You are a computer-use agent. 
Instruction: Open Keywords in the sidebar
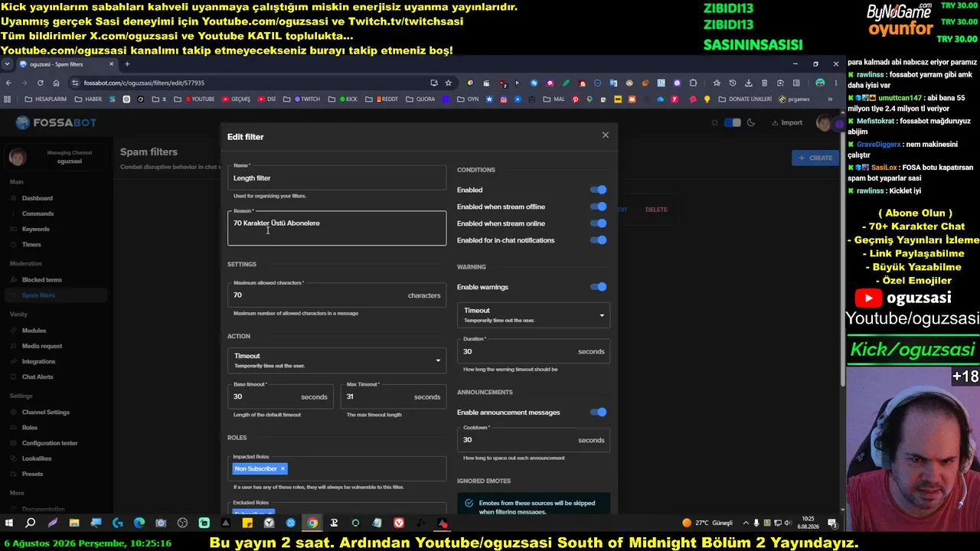point(35,229)
